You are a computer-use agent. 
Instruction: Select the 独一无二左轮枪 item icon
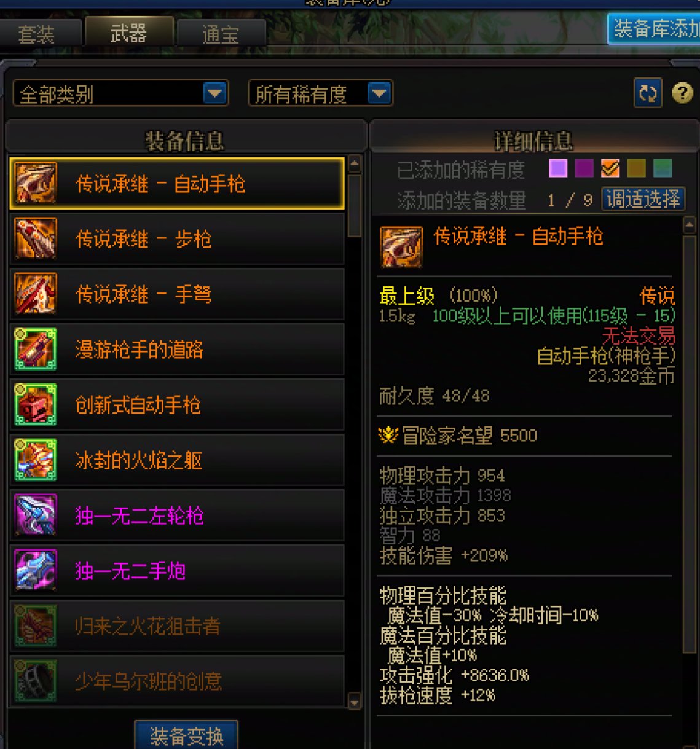(36, 515)
